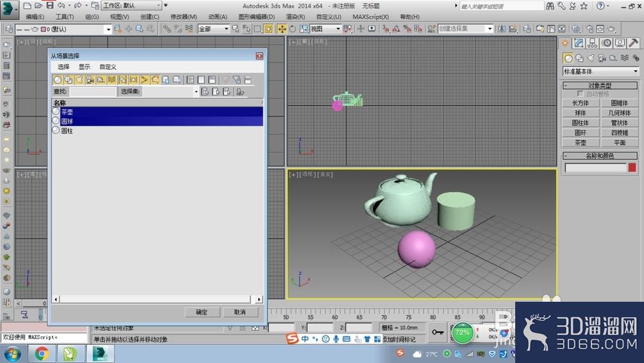Toggle Display Geometry filter in dialog
The width and height of the screenshot is (644, 363).
pos(57,80)
